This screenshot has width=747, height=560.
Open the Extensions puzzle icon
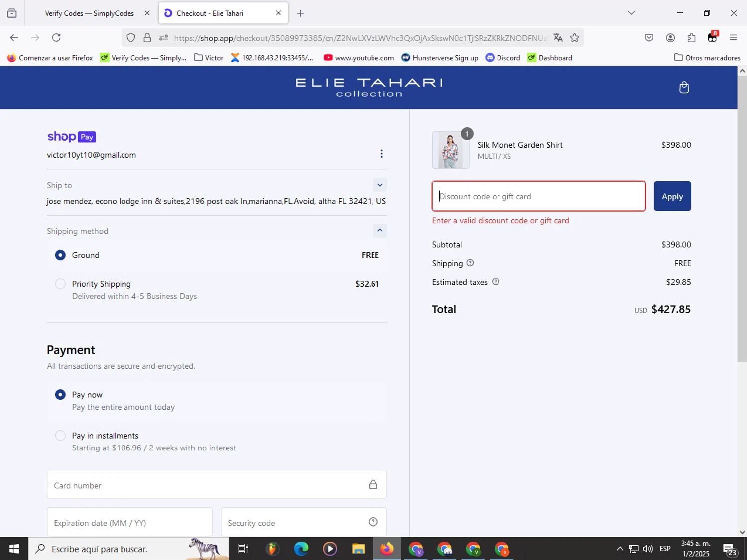(x=691, y=38)
